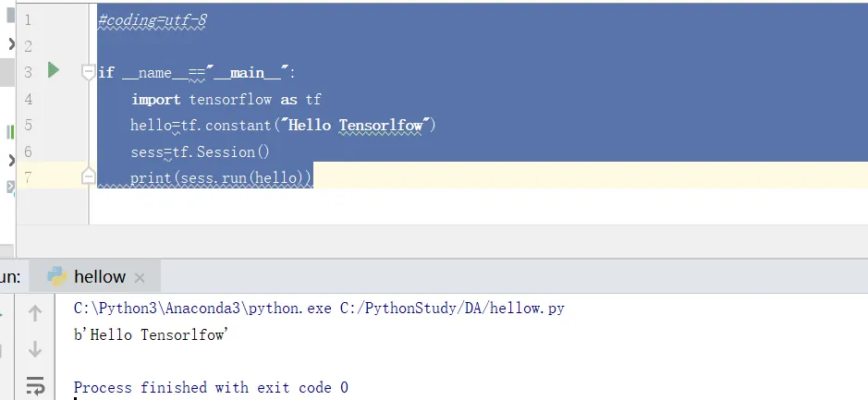Click the Down stack trace arrow

(x=35, y=349)
